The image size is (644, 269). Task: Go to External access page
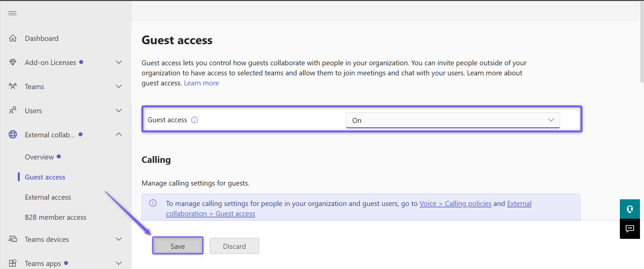click(48, 197)
